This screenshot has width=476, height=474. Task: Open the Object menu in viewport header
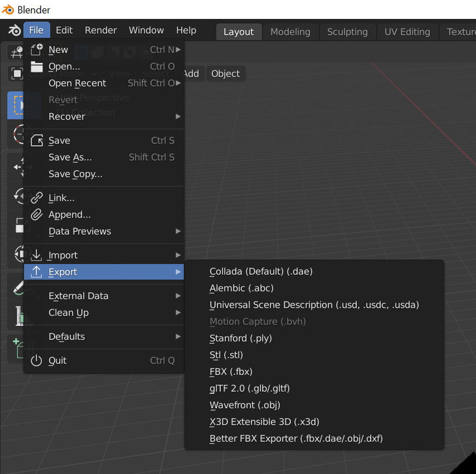(x=226, y=73)
